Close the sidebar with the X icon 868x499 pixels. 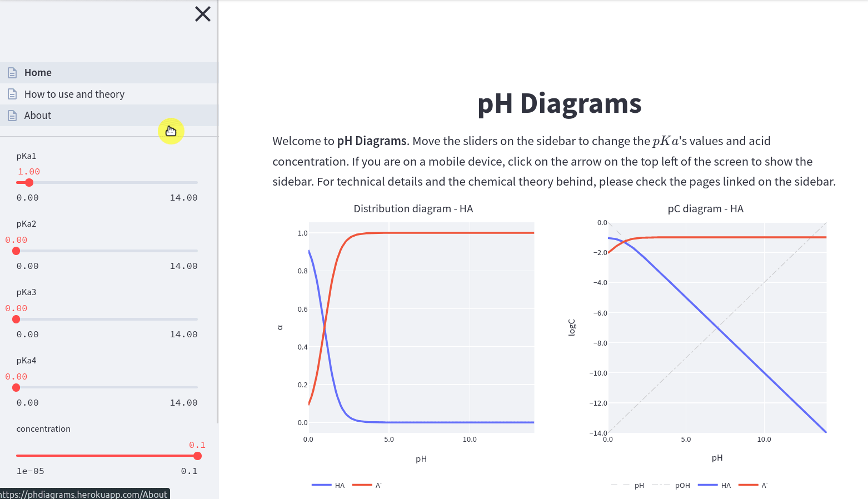pyautogui.click(x=203, y=14)
